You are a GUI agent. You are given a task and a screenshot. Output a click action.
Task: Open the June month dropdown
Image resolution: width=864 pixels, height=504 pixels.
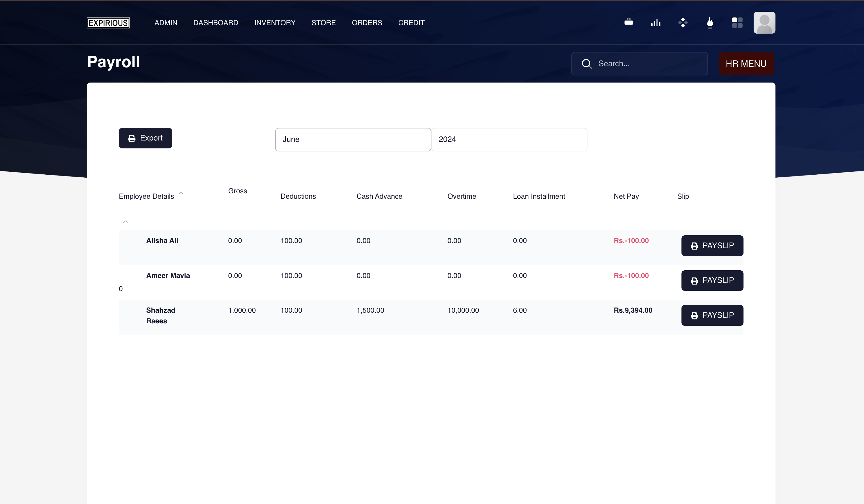353,140
